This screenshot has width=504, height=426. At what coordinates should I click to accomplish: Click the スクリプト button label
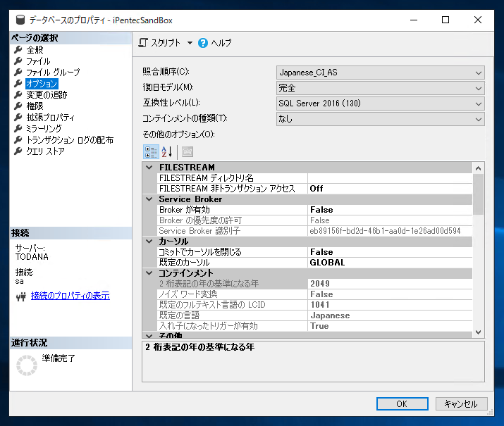166,43
